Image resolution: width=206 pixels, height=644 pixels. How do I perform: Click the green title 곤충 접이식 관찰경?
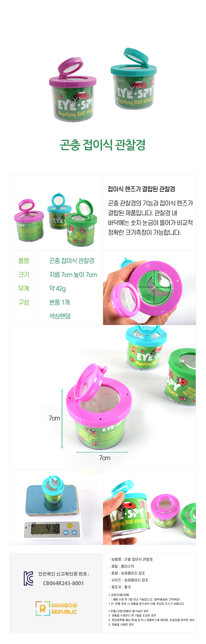coord(103,145)
